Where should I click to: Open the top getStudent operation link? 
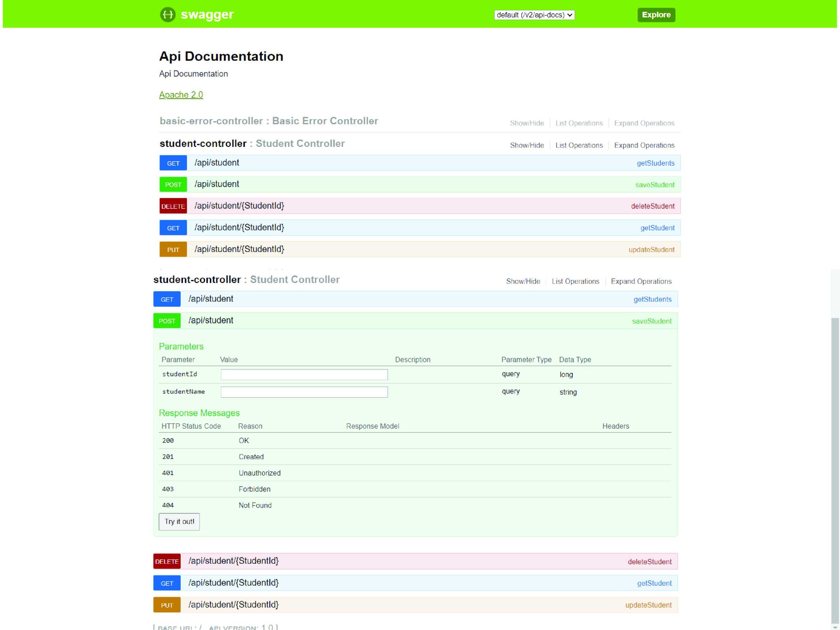(x=657, y=228)
